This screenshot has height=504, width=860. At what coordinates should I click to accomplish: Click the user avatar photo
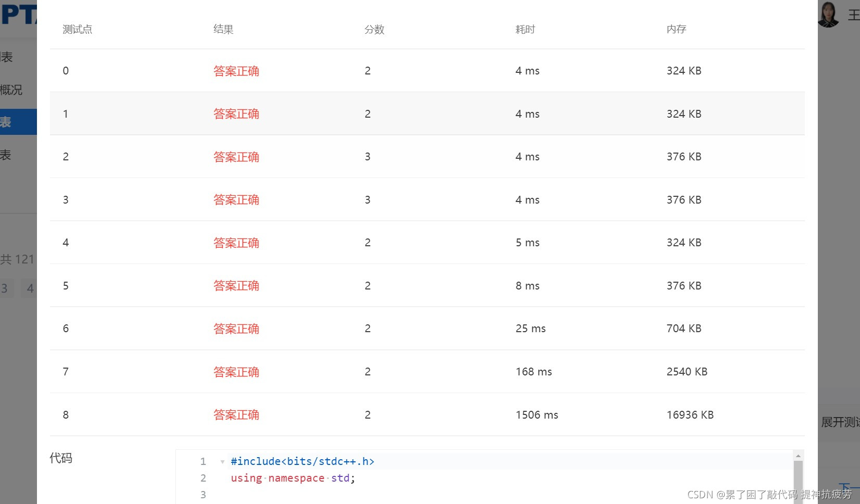click(828, 14)
